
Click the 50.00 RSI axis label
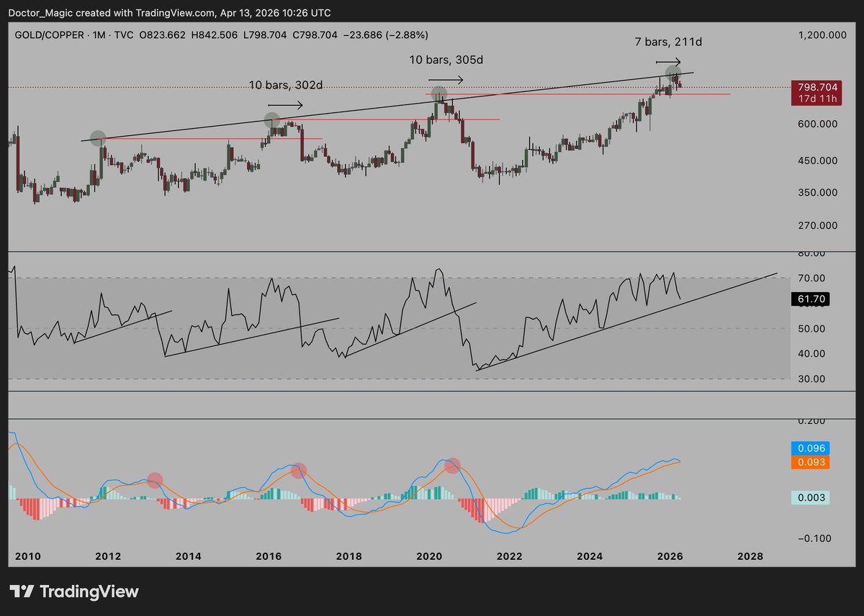pyautogui.click(x=810, y=329)
